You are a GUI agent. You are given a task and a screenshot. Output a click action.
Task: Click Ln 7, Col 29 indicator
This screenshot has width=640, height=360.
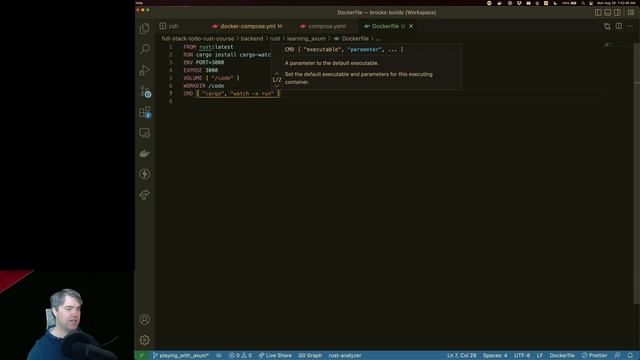pos(461,356)
